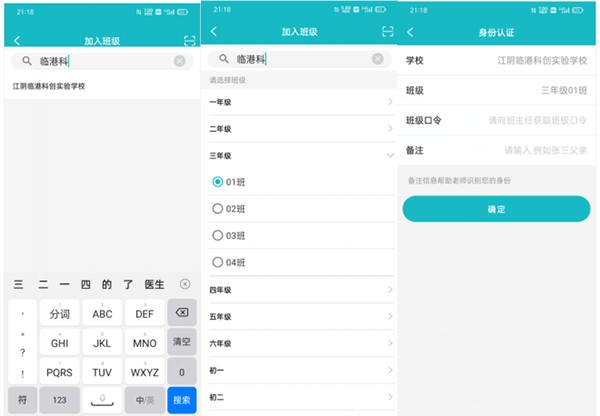
Task: Focus the 班级口令 input field
Action: pos(536,120)
